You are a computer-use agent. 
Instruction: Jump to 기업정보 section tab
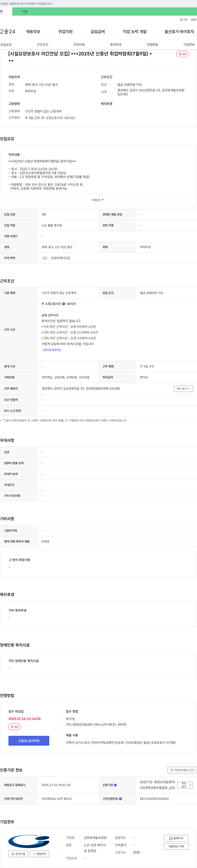189,45
